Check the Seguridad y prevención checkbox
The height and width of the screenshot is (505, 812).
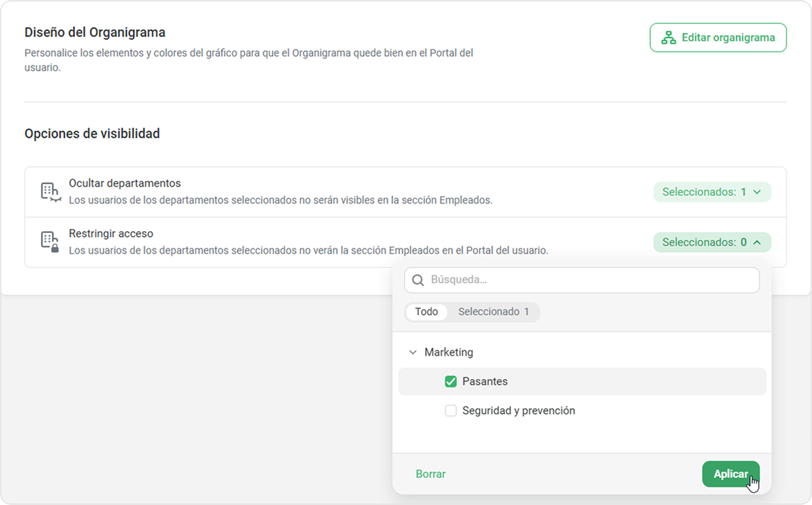[450, 411]
